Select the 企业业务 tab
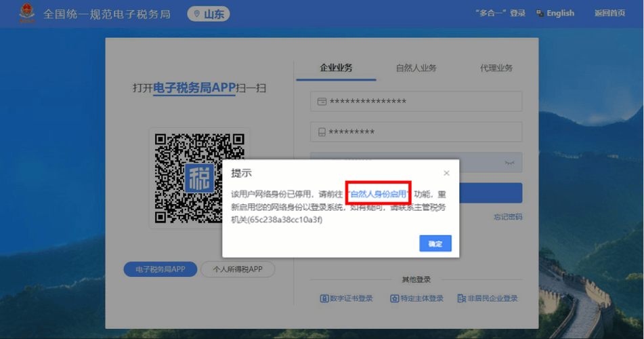Viewport: 644px width, 339px height. coord(336,68)
